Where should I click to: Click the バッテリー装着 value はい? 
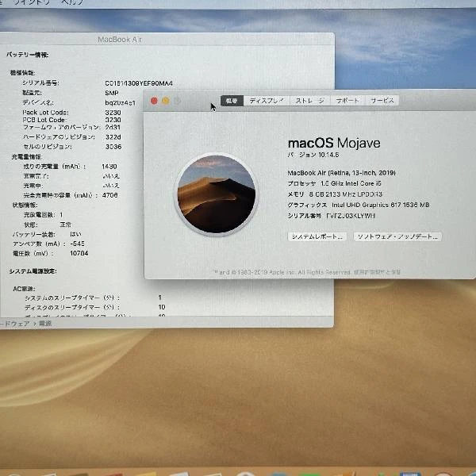coord(75,234)
